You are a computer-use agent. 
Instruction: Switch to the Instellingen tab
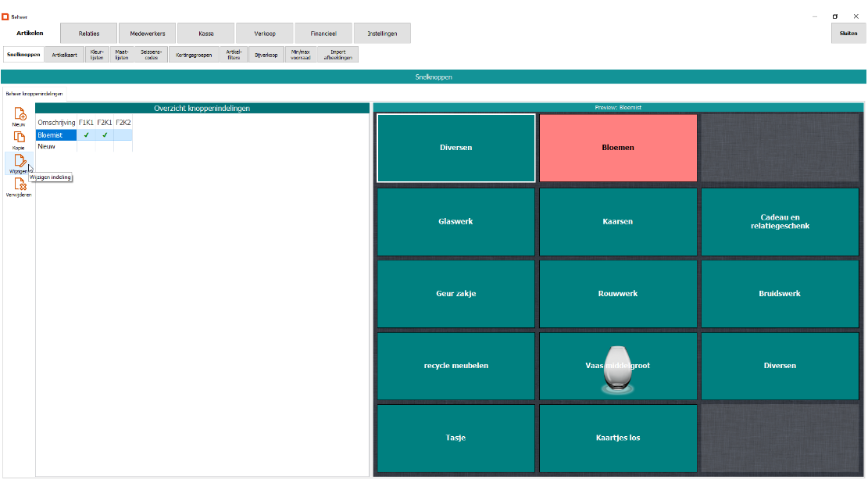(382, 34)
